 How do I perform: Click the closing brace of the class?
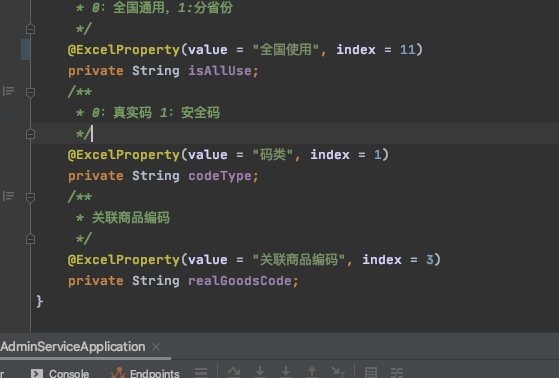[x=39, y=302]
